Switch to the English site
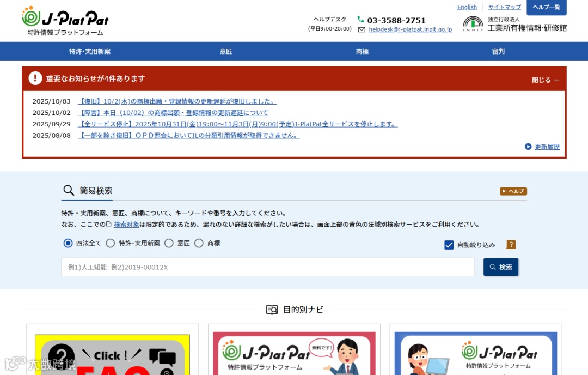588x375 pixels. [467, 7]
